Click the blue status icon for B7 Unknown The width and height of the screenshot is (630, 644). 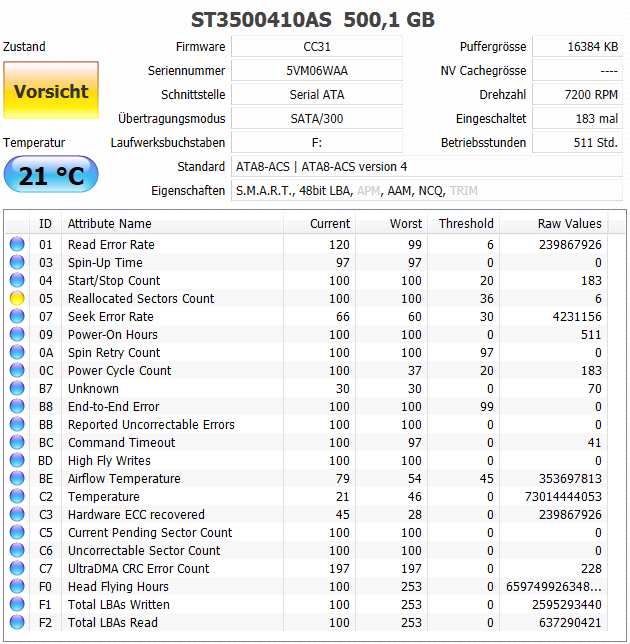tap(17, 389)
